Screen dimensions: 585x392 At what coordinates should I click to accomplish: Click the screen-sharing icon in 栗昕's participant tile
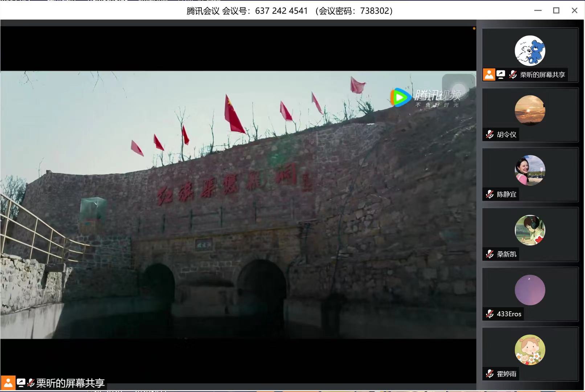click(501, 74)
